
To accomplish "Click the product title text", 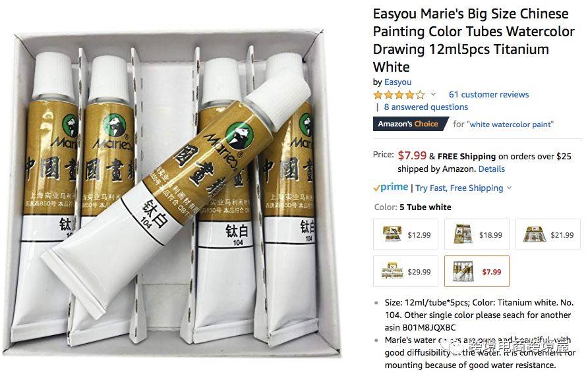I will [x=473, y=40].
